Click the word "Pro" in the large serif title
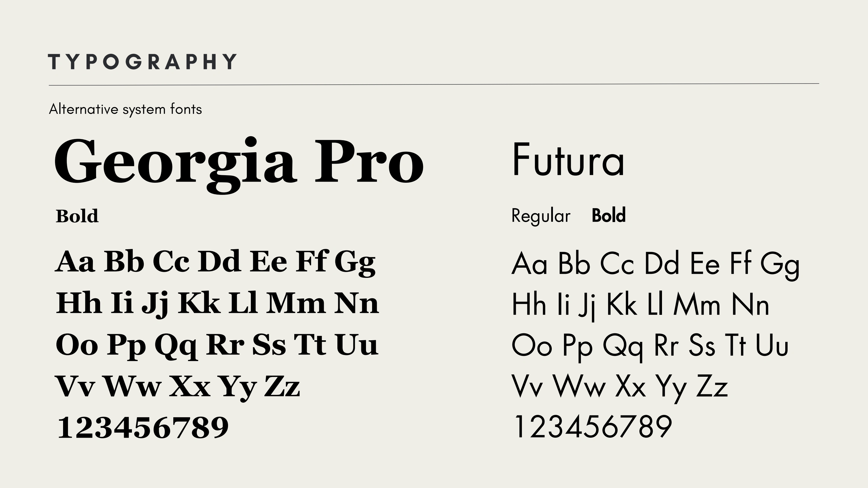The height and width of the screenshot is (488, 868). pos(369,162)
